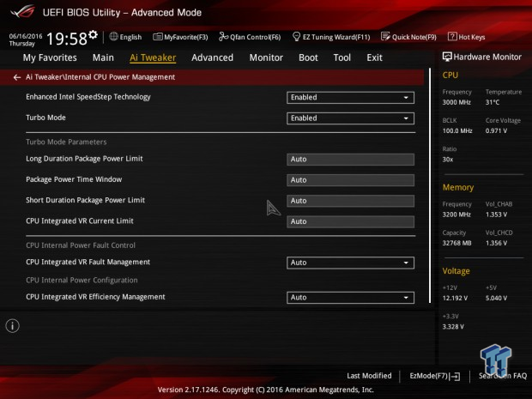Click the 06/16/2016 date
The height and width of the screenshot is (399, 532).
26,36
